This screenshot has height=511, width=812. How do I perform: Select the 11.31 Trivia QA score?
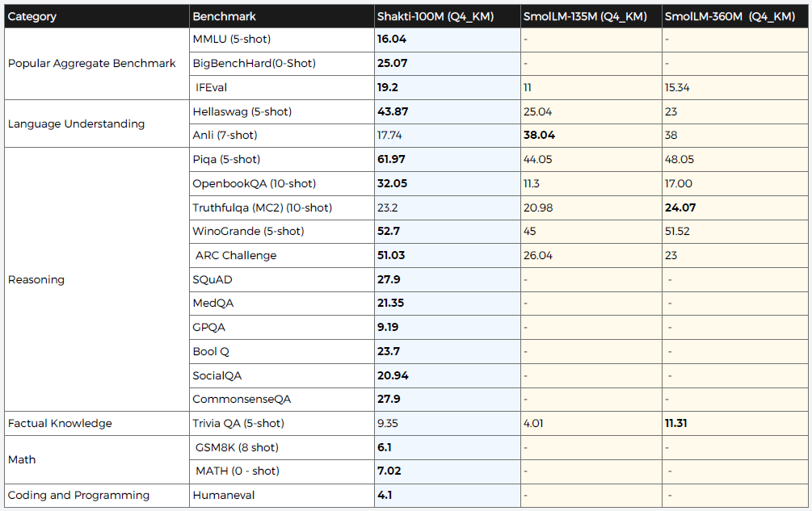(x=675, y=423)
